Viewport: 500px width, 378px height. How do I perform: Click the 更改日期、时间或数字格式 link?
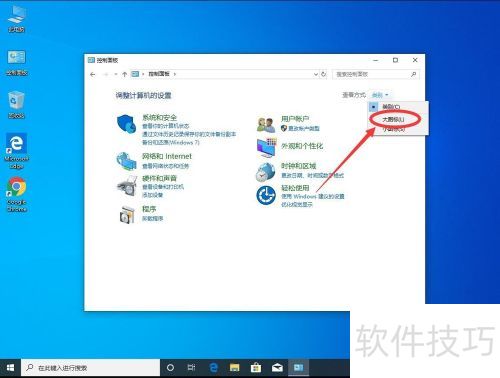(312, 175)
